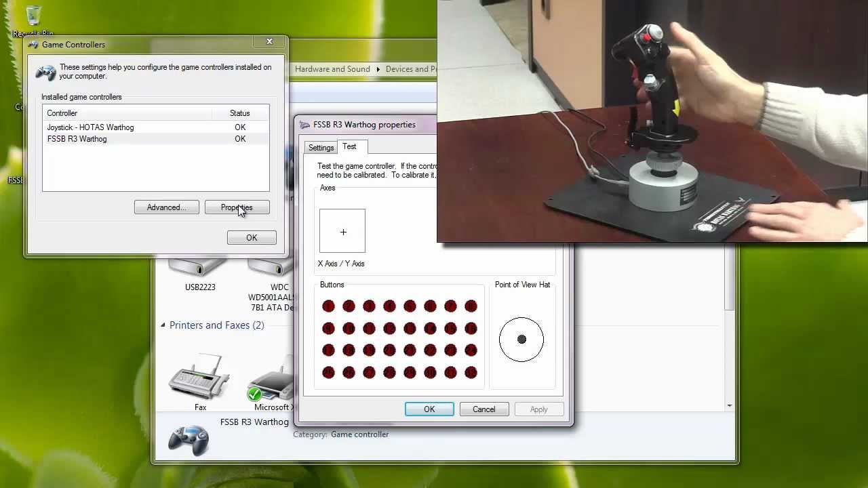Click button indicator 32 in Buttons group
This screenshot has width=868, height=488.
[x=471, y=372]
